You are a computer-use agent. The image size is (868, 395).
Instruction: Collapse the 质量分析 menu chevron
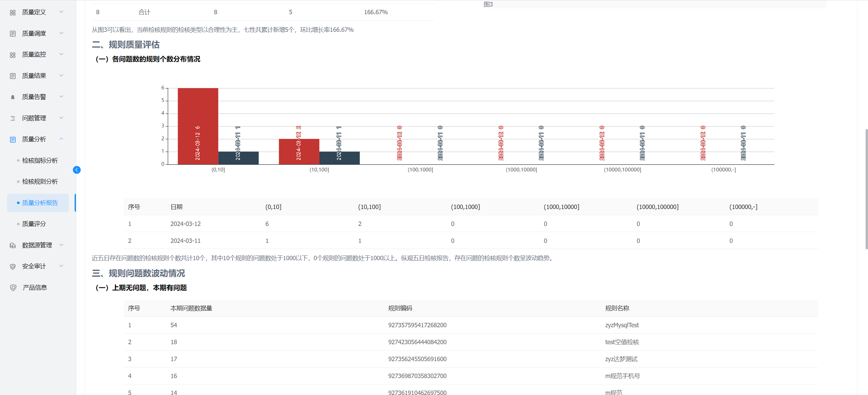click(61, 139)
